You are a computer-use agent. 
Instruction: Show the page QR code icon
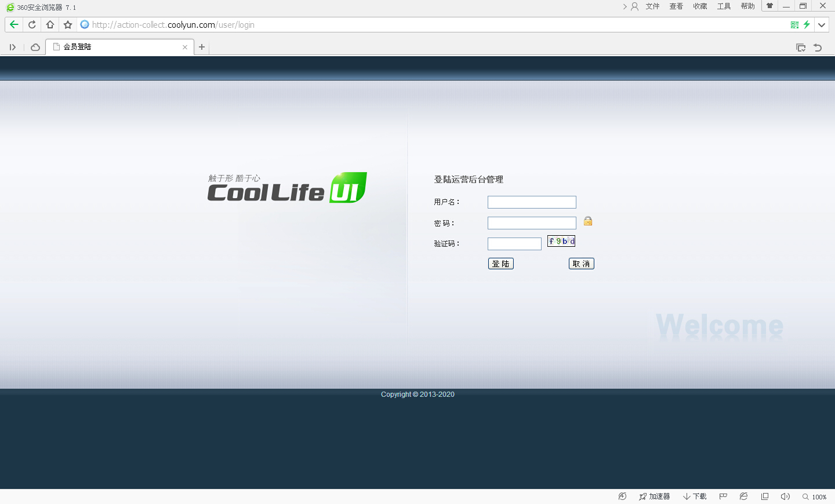[x=794, y=24]
